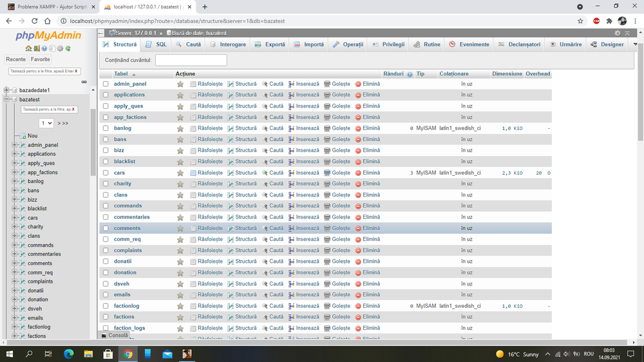644x362 pixels.
Task: Click the Favorite button
Action: tap(40, 59)
